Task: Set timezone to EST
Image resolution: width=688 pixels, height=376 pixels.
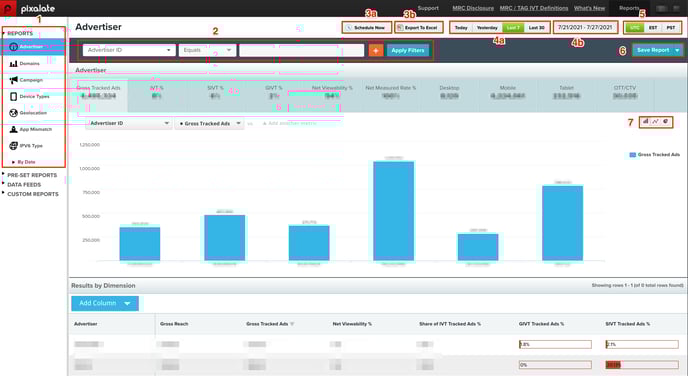Action: coord(653,28)
